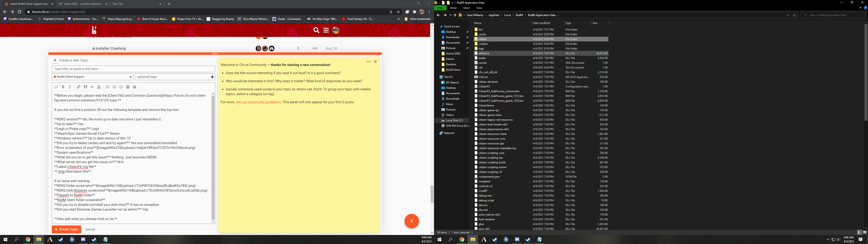Screen dimensions: 868x244
Task: Toggle the numbered list formatting
Action: 114,87
